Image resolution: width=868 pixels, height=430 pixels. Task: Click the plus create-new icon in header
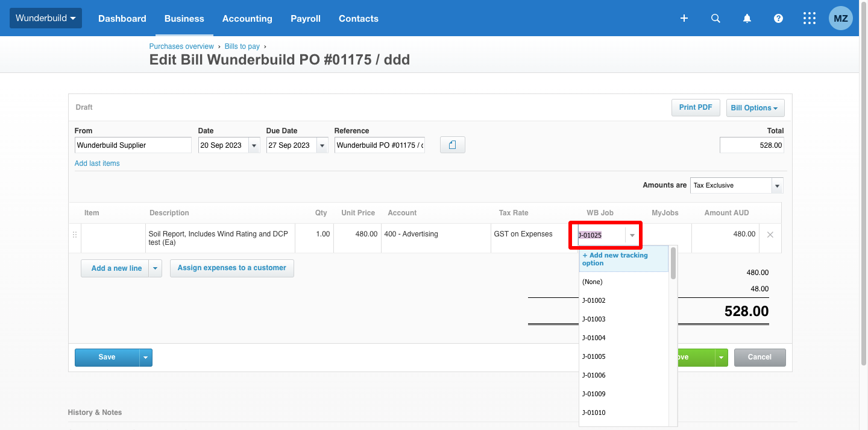pos(684,19)
